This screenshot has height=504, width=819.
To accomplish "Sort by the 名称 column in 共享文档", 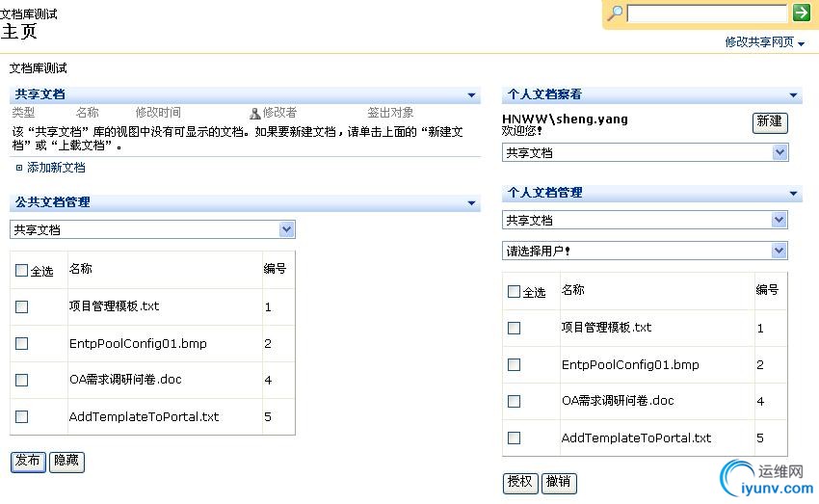I will [x=87, y=113].
